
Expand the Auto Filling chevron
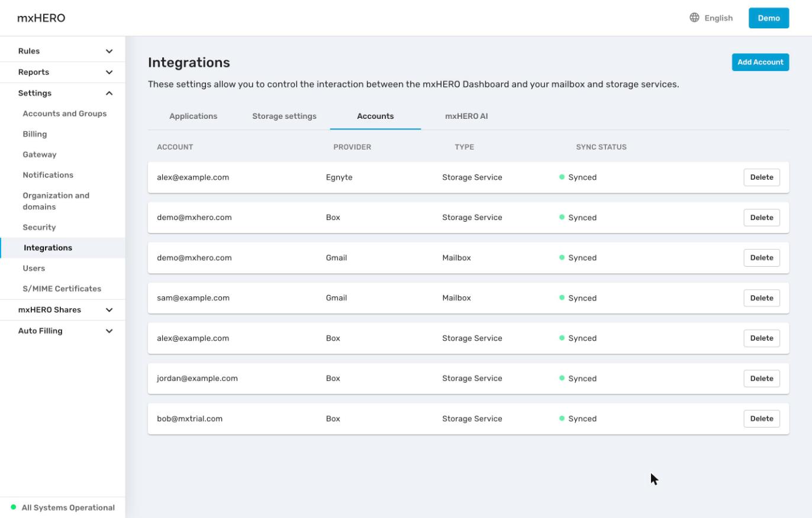(109, 331)
